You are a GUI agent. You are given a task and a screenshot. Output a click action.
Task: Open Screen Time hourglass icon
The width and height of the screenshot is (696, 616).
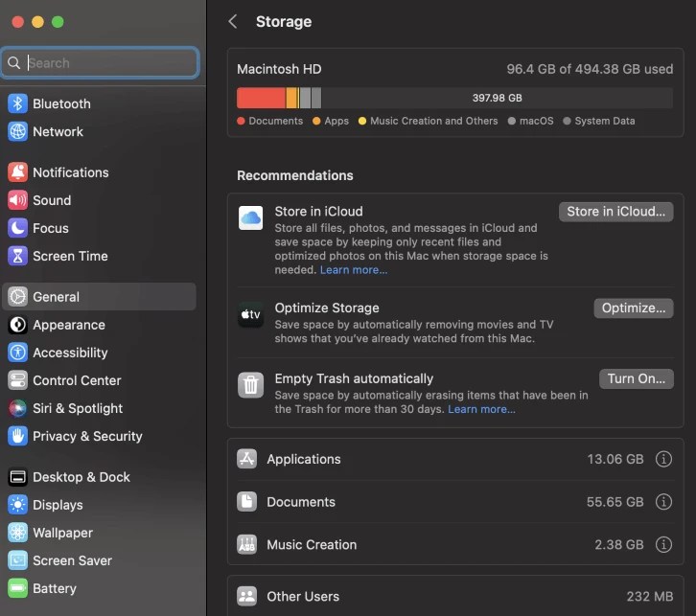click(x=18, y=257)
